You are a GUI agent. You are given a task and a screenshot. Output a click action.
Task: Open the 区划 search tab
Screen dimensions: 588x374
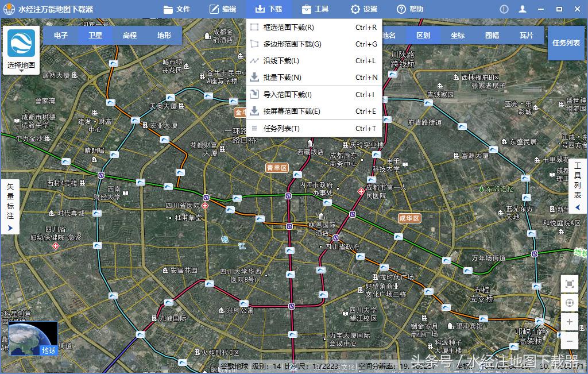(423, 35)
